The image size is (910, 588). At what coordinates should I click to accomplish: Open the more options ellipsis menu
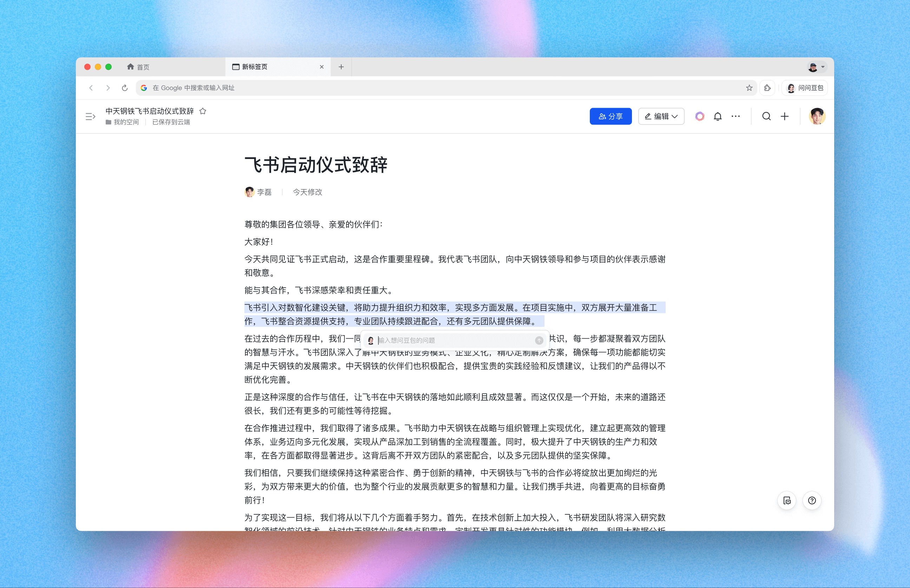pyautogui.click(x=736, y=116)
